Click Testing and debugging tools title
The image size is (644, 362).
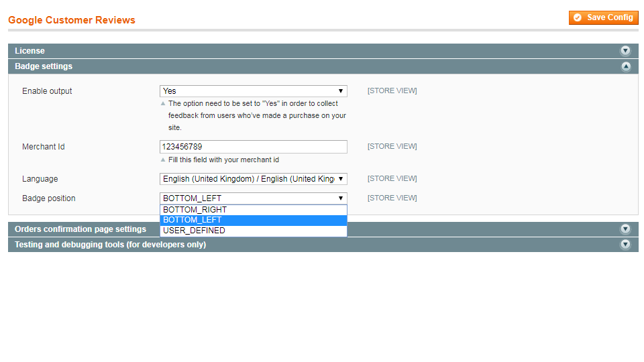coord(111,245)
